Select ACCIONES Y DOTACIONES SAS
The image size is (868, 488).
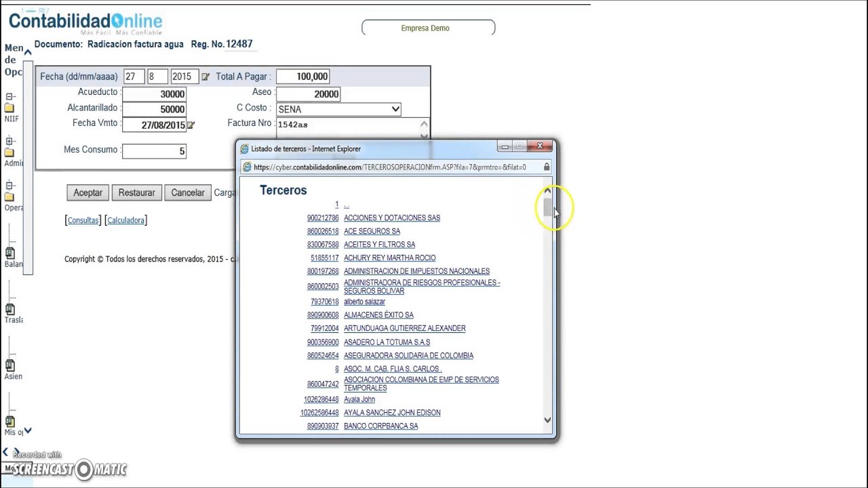(x=392, y=218)
